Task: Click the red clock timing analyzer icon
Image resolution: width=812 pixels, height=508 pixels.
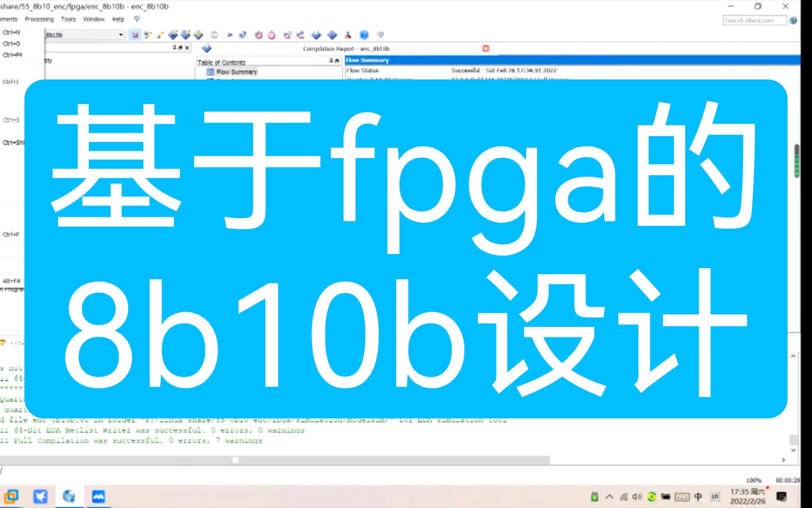Action: 258,35
